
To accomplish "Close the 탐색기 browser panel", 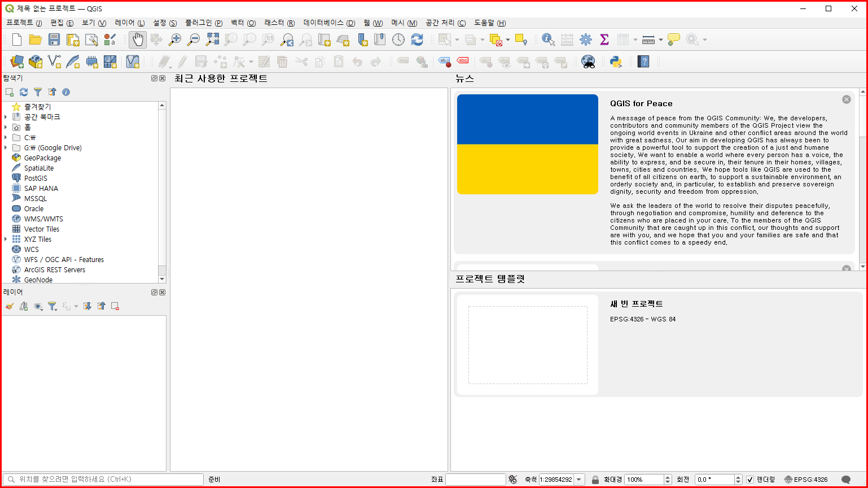I will pyautogui.click(x=163, y=79).
